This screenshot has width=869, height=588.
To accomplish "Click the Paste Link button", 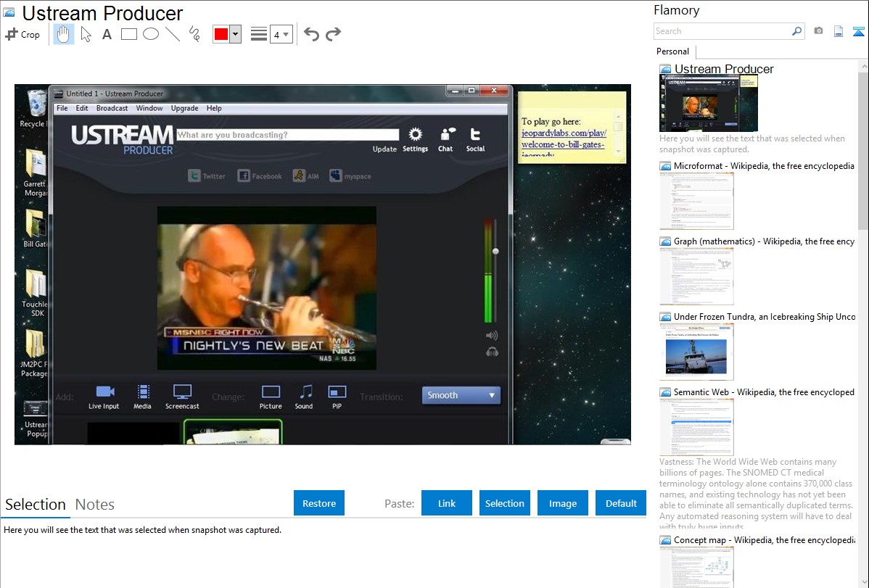I will [447, 503].
